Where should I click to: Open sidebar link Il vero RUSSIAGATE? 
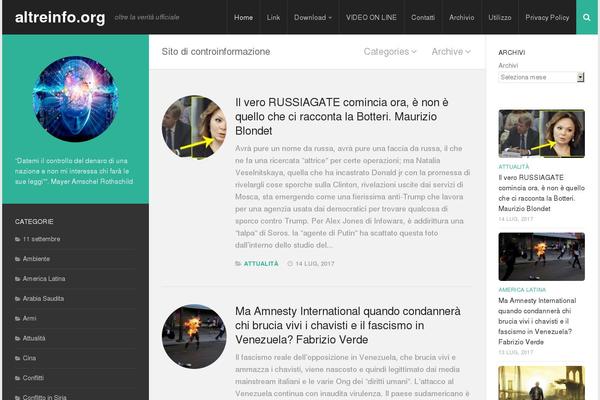point(541,193)
